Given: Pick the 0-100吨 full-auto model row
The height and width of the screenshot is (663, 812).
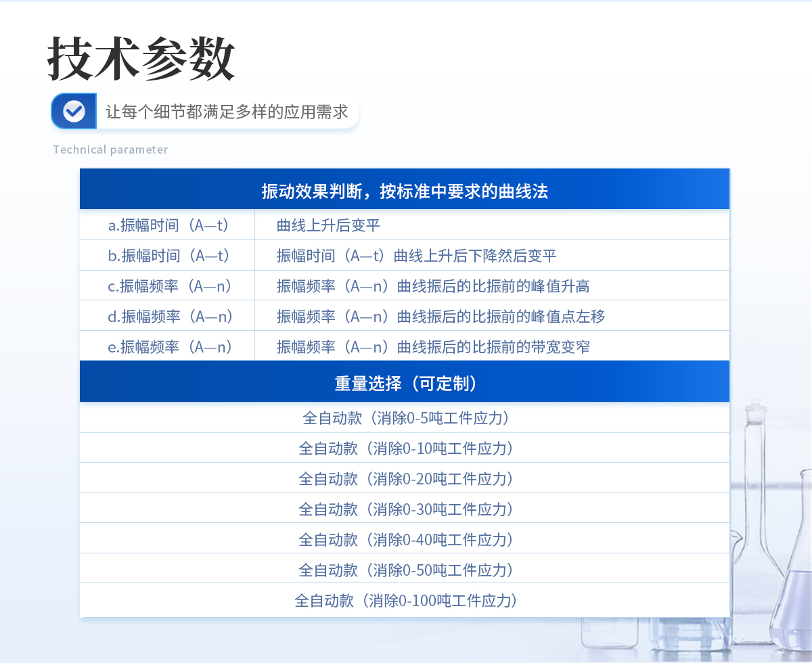Looking at the screenshot, I should (405, 600).
